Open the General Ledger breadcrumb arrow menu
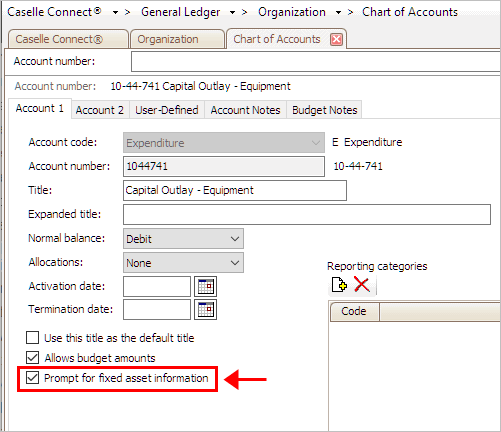Image resolution: width=501 pixels, height=432 pixels. [232, 13]
